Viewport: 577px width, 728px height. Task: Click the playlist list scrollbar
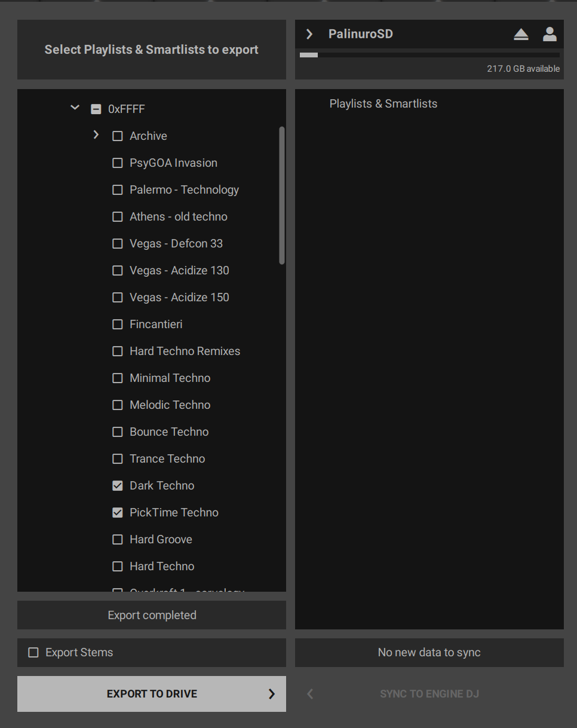(282, 195)
